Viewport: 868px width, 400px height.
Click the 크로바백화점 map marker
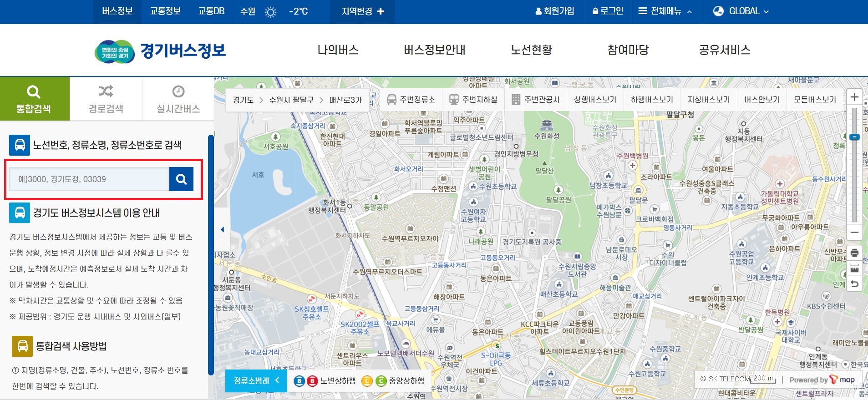tap(655, 209)
